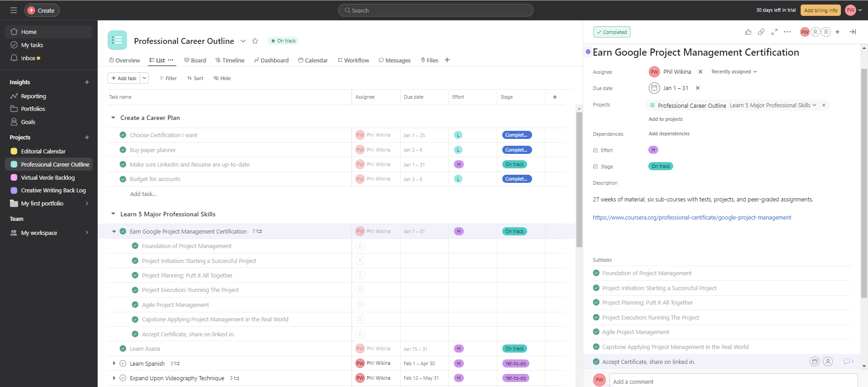This screenshot has width=868, height=387.
Task: Click Add a comment field
Action: point(733,382)
